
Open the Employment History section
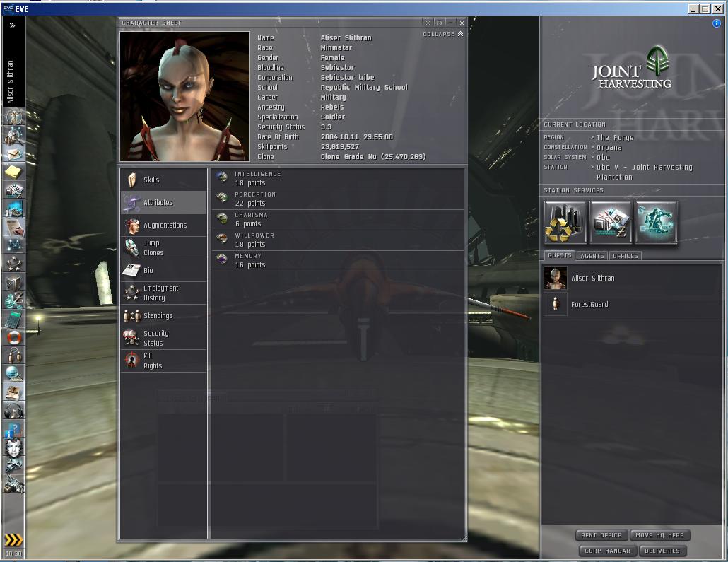click(x=163, y=293)
